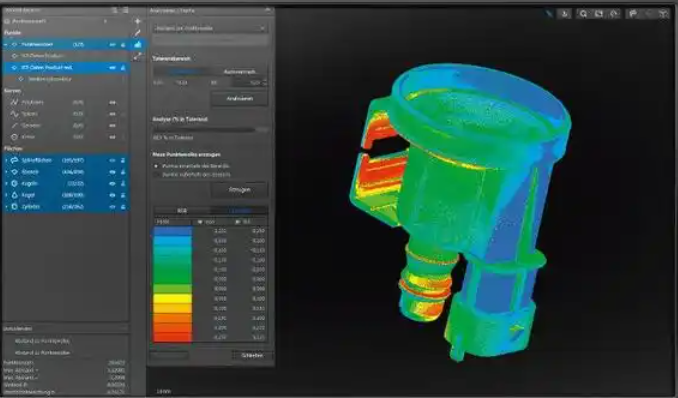678x398 pixels.
Task: Click the yellow band in the color scale
Action: pyautogui.click(x=173, y=298)
